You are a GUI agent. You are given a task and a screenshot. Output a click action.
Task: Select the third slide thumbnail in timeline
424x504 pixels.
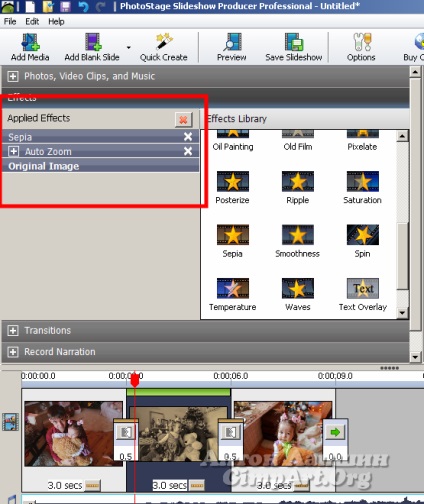tap(283, 433)
